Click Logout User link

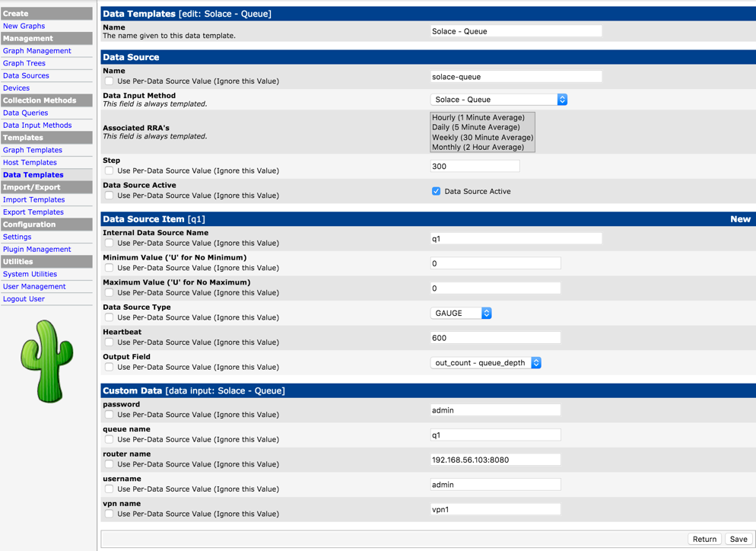tap(24, 299)
